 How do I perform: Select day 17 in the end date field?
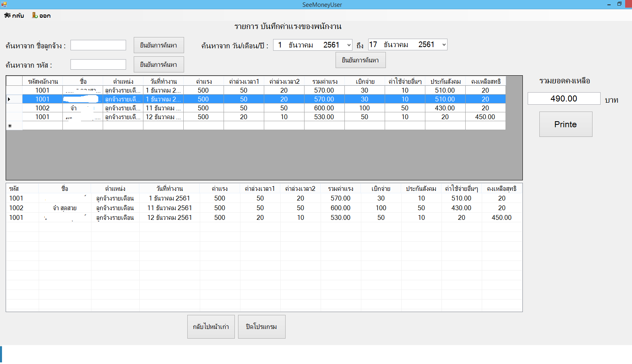click(373, 45)
